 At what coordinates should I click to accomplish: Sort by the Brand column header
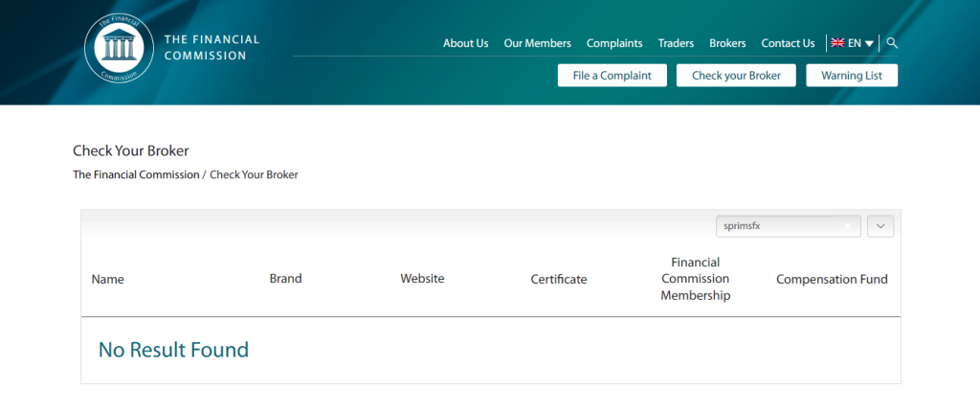285,278
